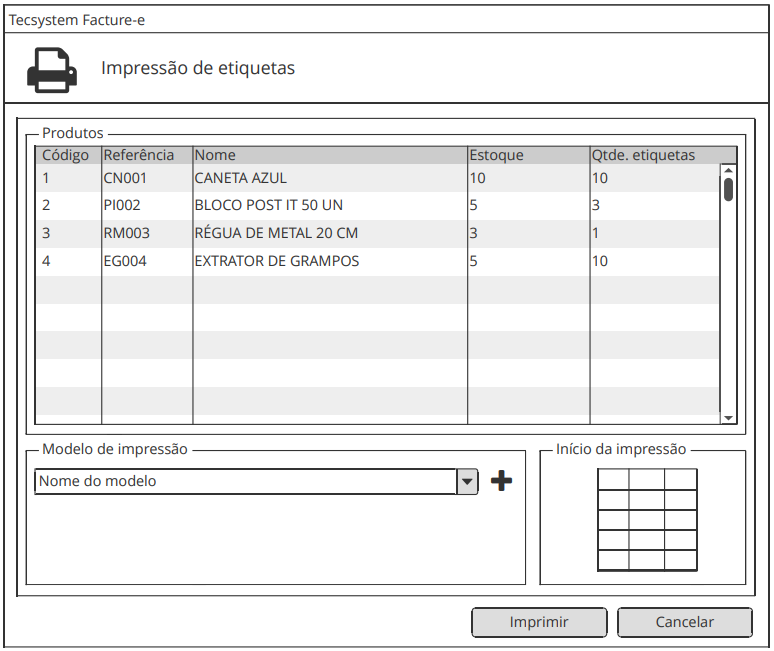
Task: Add a new print model with plus icon
Action: pos(502,481)
